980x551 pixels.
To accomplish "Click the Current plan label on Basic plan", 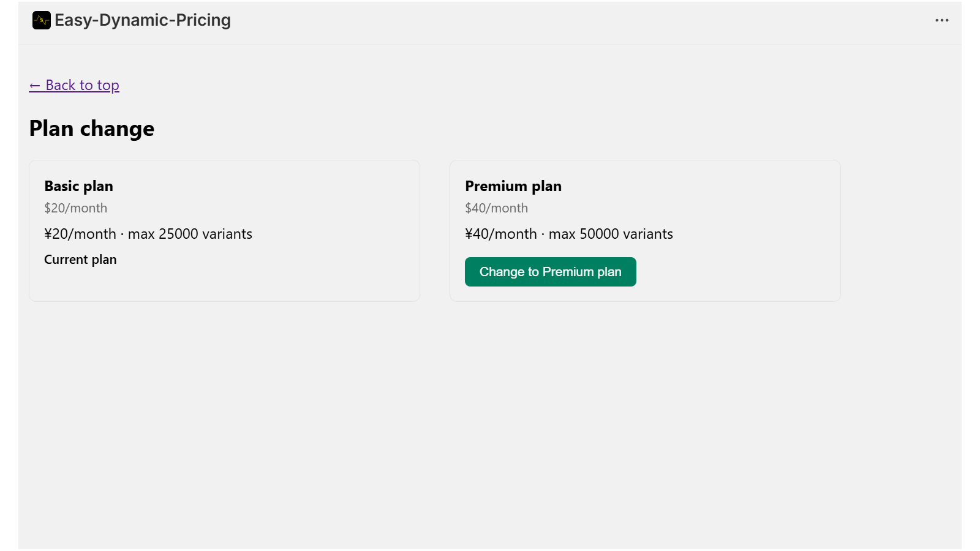I will point(80,259).
